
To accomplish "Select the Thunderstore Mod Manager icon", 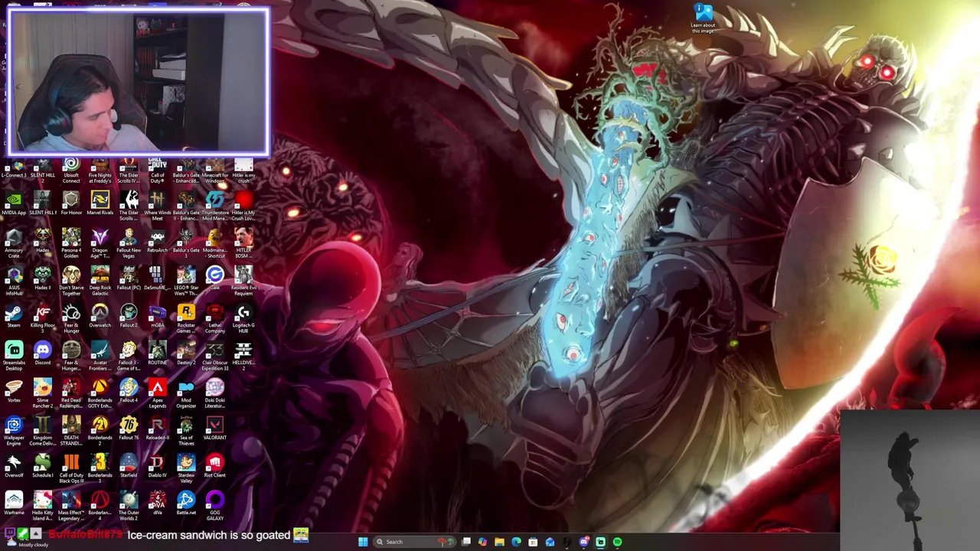I will tap(214, 206).
